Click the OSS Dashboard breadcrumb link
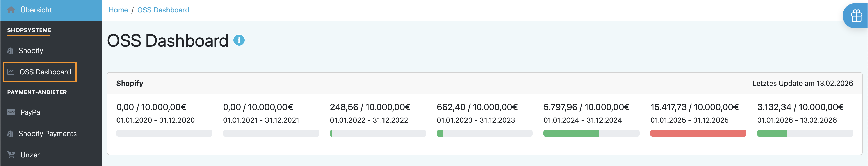The width and height of the screenshot is (868, 166). tap(163, 10)
